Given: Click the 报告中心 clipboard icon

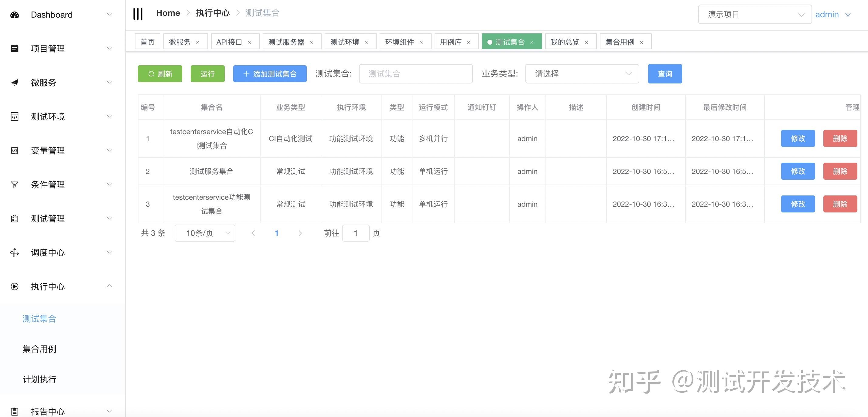Looking at the screenshot, I should pos(15,411).
